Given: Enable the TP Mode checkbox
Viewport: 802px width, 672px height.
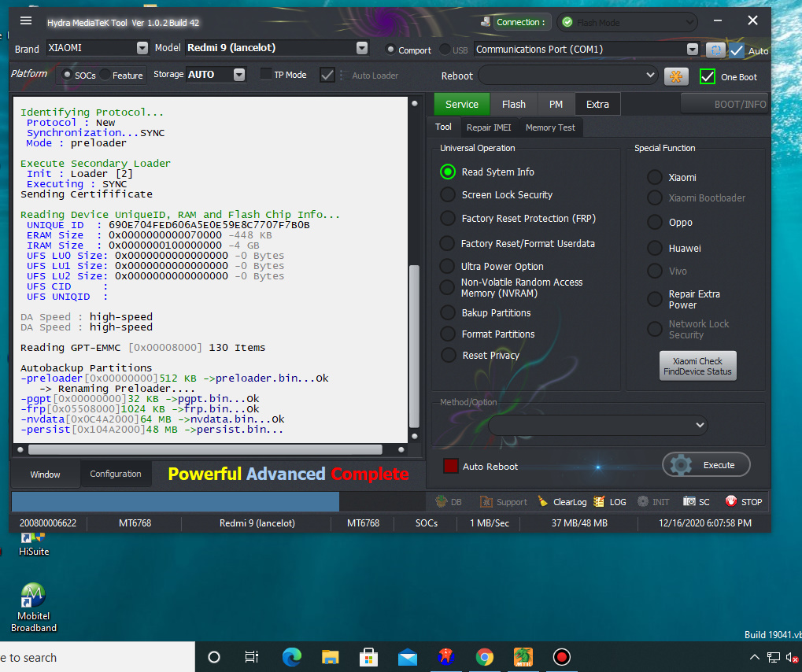Looking at the screenshot, I should tap(266, 75).
